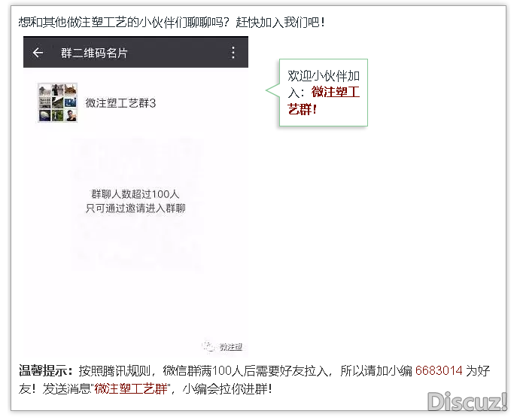Click the header title 群二维码名片
The height and width of the screenshot is (420, 520).
coord(94,53)
